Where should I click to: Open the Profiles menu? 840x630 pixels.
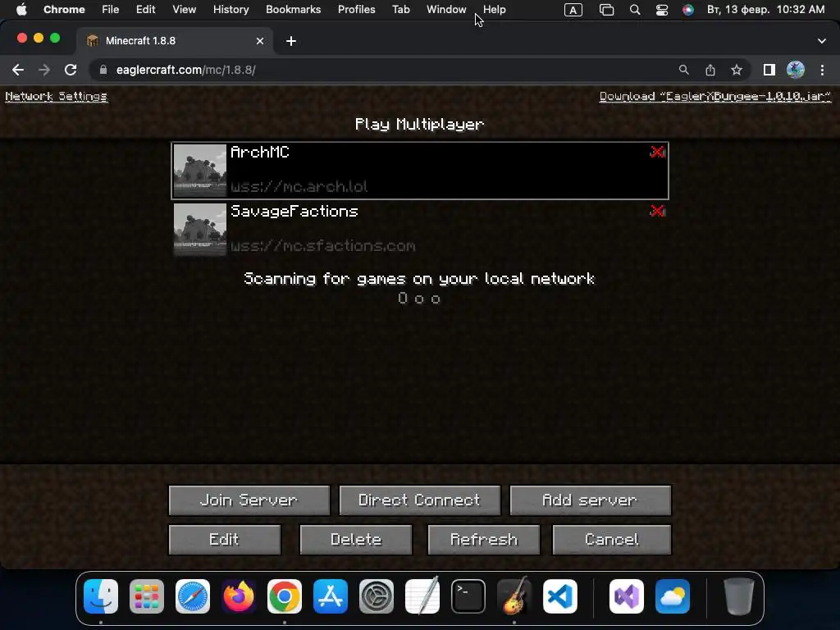356,9
